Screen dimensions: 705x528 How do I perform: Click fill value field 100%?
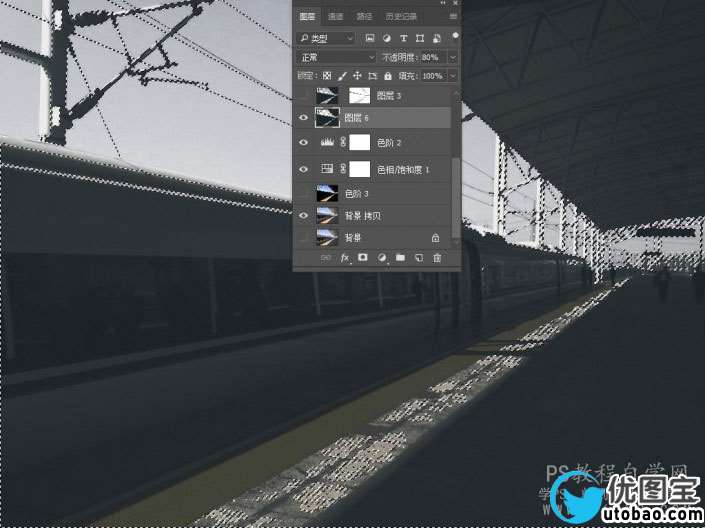pos(433,76)
